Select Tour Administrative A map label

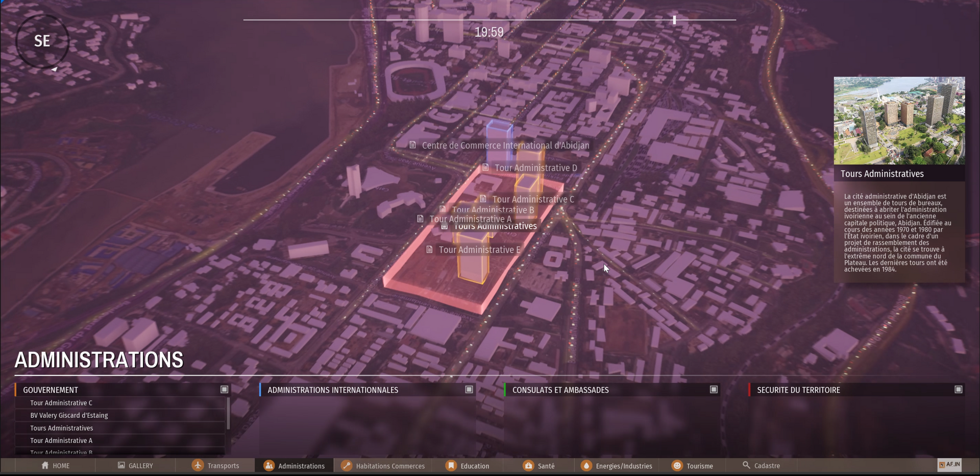471,219
